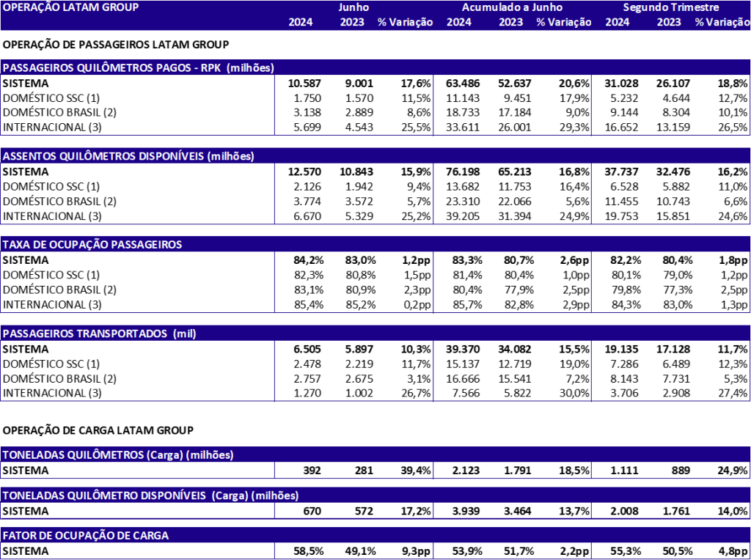Select Passageiros Transportados (mil) section header
The width and height of the screenshot is (751, 560).
[100, 334]
